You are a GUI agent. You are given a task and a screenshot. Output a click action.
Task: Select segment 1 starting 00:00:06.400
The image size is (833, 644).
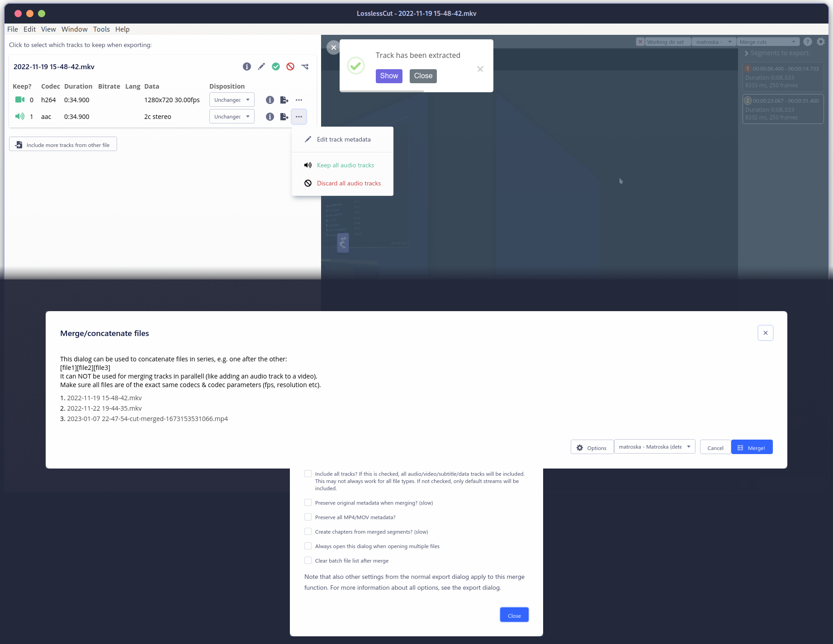click(783, 77)
